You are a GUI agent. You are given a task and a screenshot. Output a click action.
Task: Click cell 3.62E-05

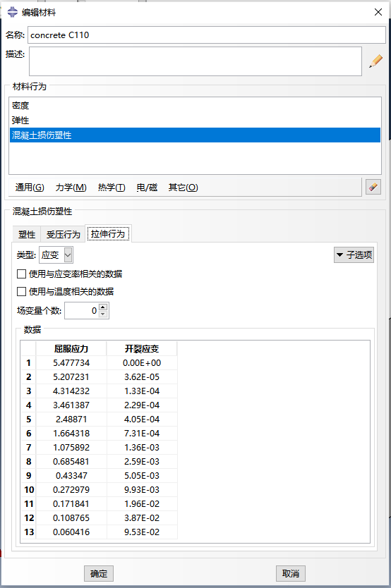click(x=142, y=377)
